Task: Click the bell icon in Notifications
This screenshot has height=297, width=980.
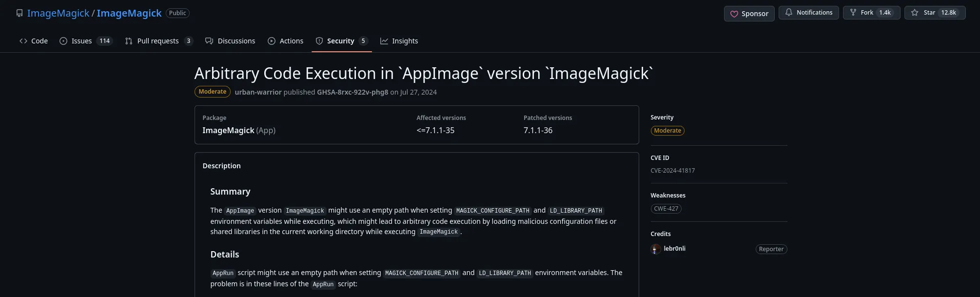Action: [x=788, y=12]
